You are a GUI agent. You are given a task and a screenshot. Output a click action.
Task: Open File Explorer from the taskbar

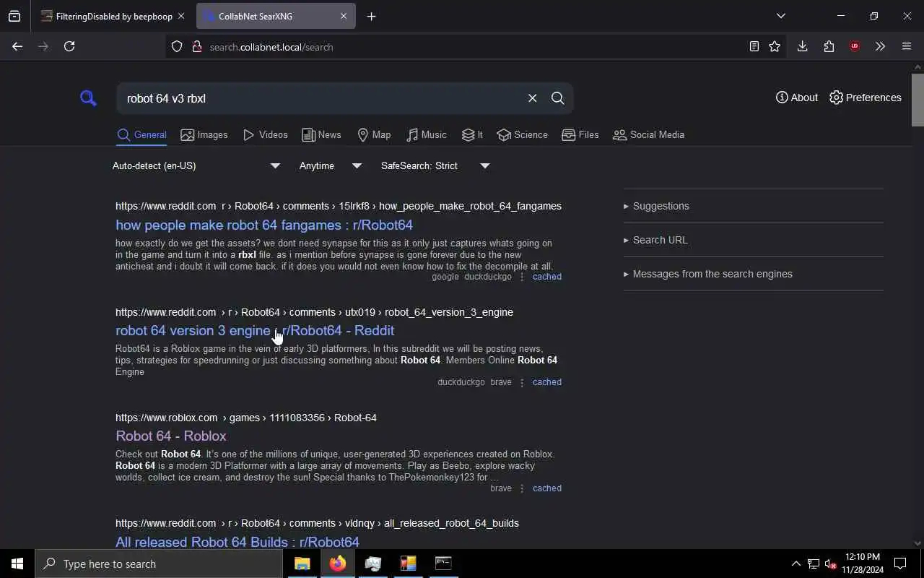[302, 564]
